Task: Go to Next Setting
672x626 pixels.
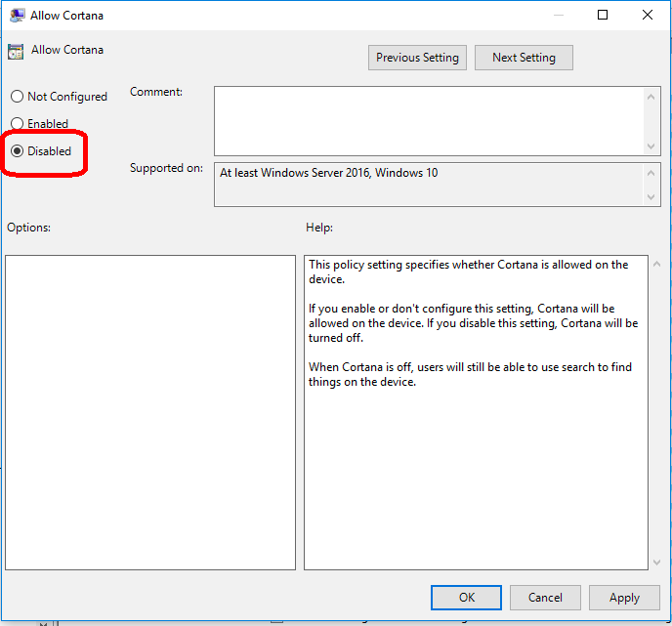Action: (x=524, y=58)
